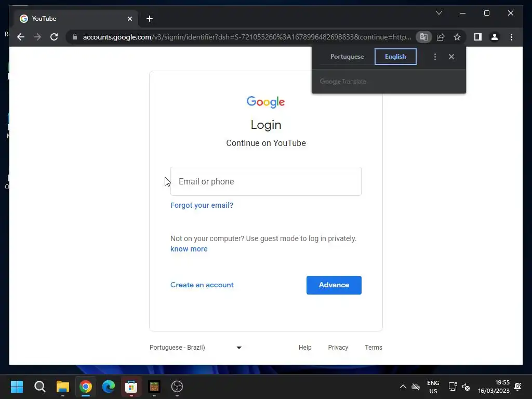Open the Chrome profile icon
The width and height of the screenshot is (532, 399).
click(x=495, y=37)
